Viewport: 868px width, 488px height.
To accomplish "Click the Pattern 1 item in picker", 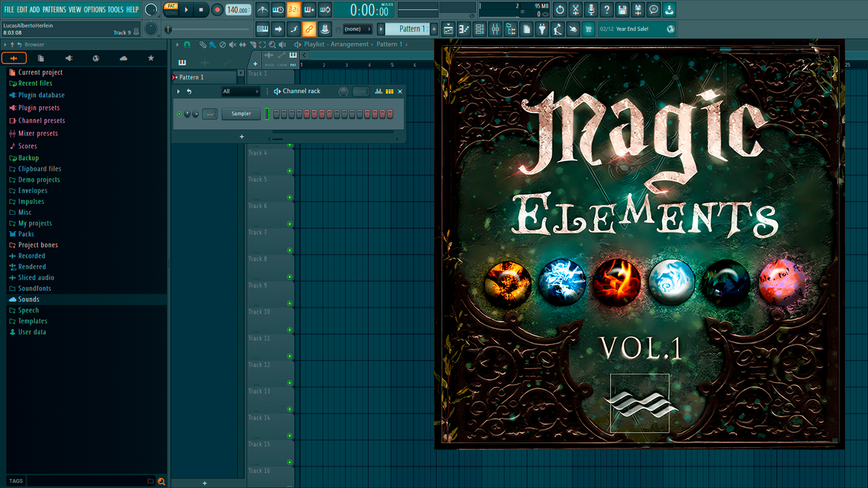I will [205, 77].
